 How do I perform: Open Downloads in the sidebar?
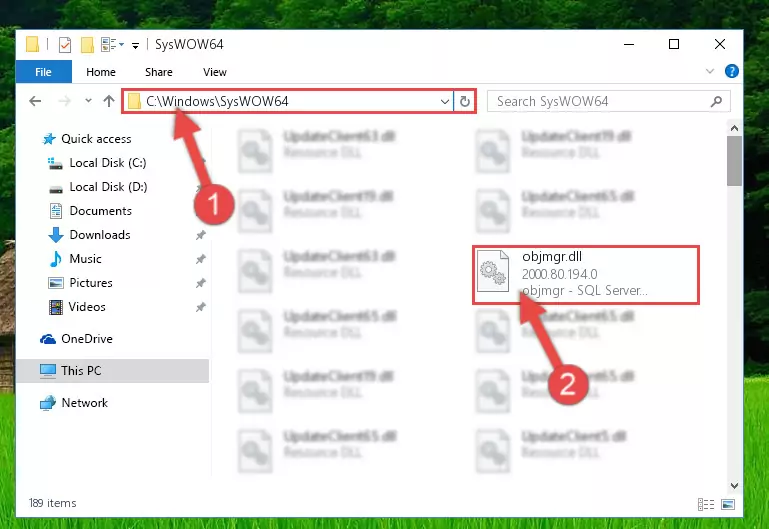(100, 235)
